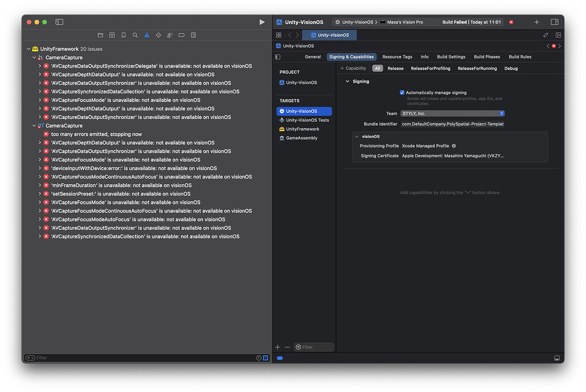586x392 pixels.
Task: Select the Debug configuration filter
Action: point(510,68)
